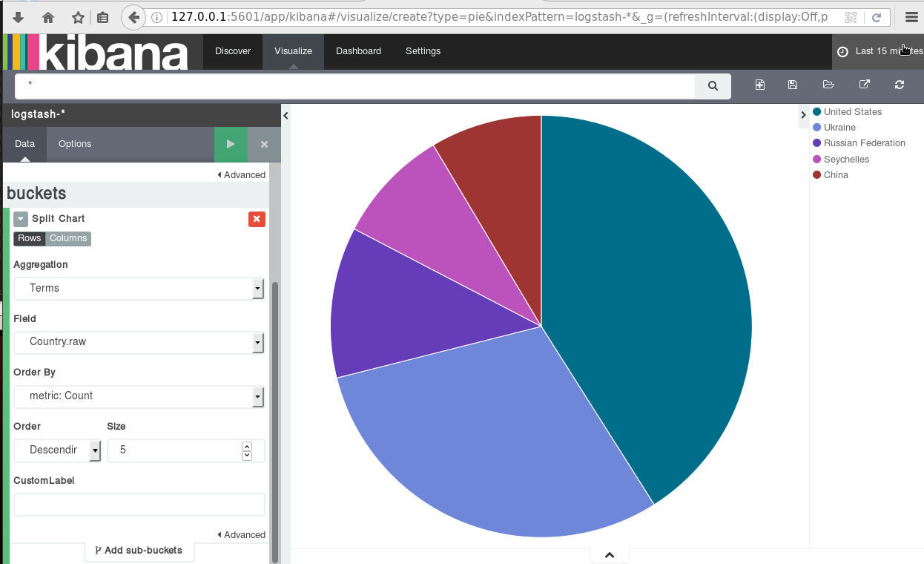
Task: Open a saved visualization via folder icon
Action: pyautogui.click(x=828, y=85)
